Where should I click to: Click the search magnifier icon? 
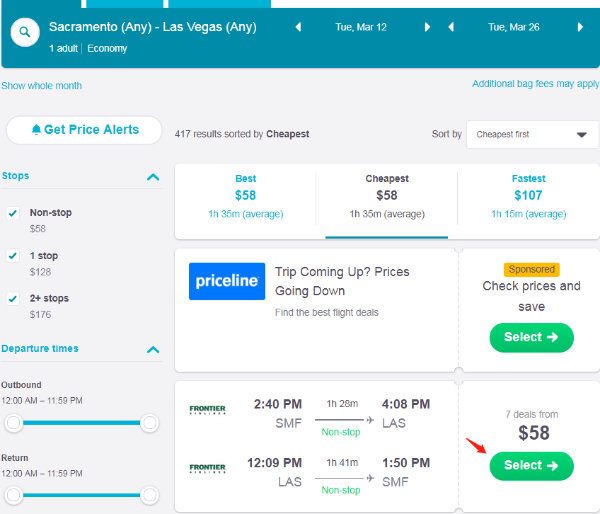25,32
